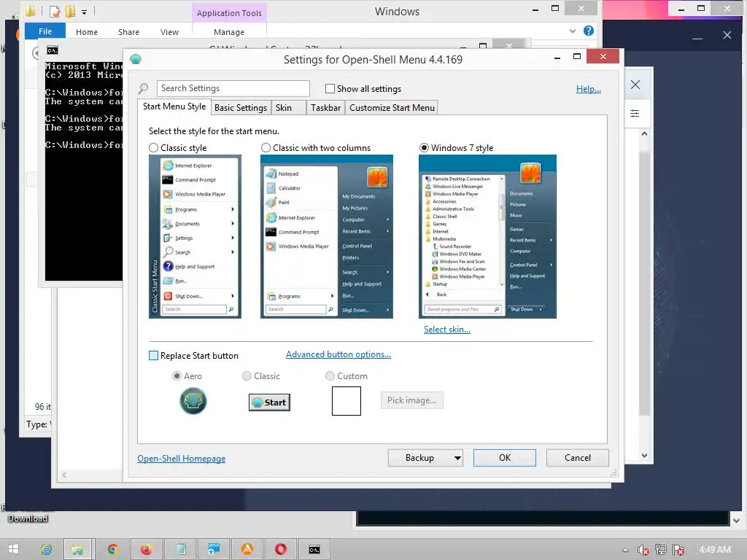Click the filter sliders icon in the right panel

635,113
